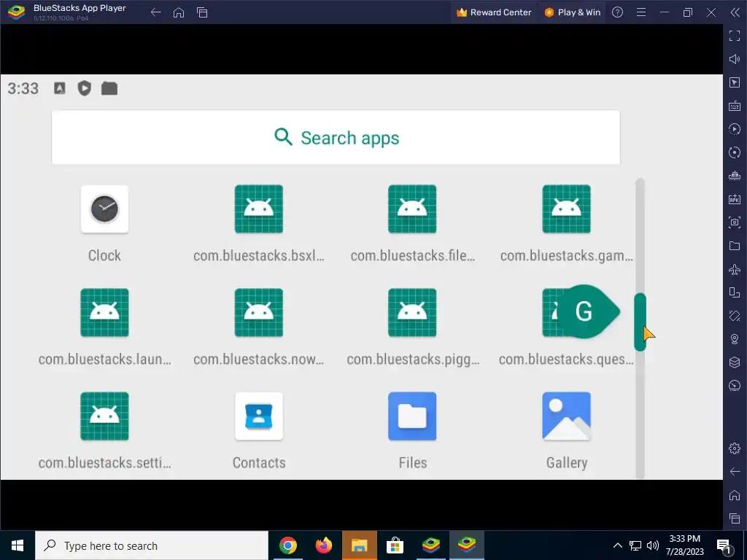Open com.bluestacks.gam app icon
747x560 pixels.
click(x=566, y=209)
